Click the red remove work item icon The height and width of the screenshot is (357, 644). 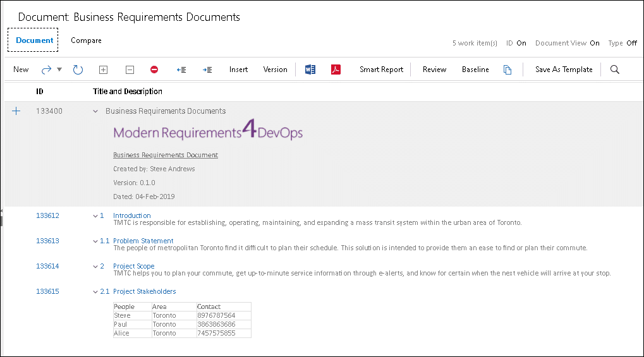[154, 70]
